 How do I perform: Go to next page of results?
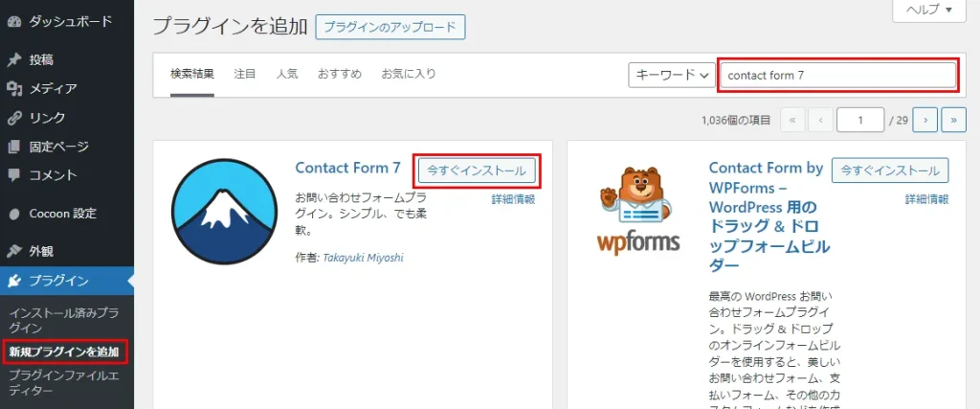tap(924, 120)
